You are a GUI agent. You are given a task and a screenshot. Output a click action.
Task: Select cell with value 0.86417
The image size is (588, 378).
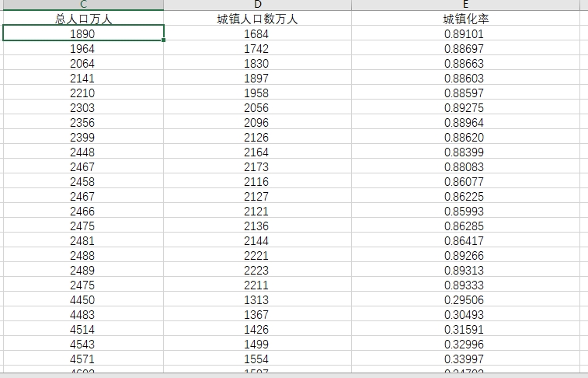click(465, 240)
